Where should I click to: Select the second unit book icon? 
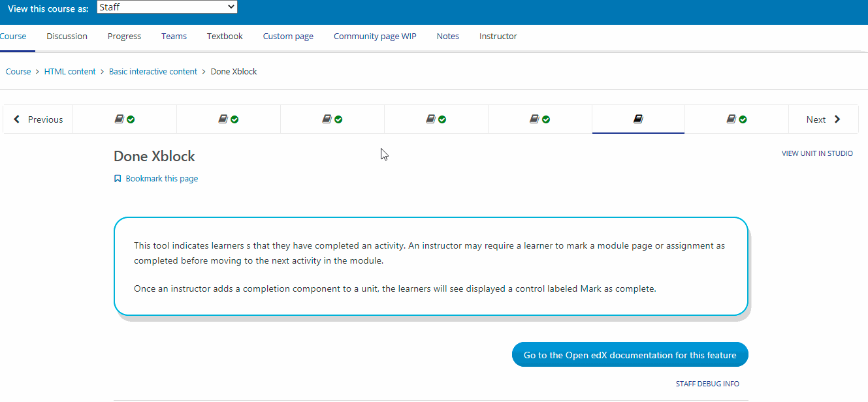click(223, 119)
